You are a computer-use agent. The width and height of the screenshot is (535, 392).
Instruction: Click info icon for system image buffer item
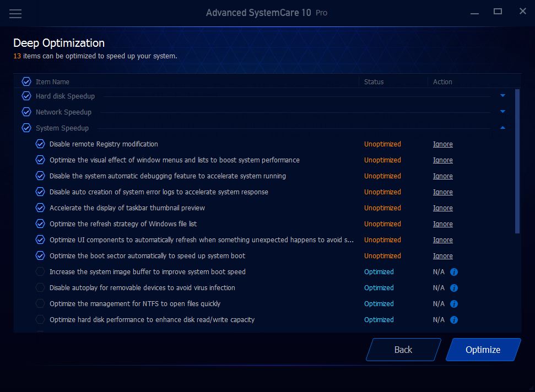pos(454,272)
